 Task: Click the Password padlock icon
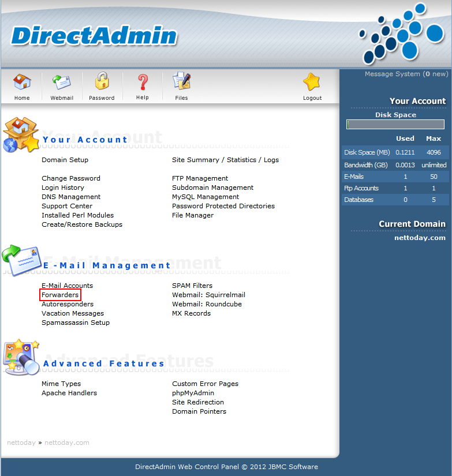[x=102, y=81]
